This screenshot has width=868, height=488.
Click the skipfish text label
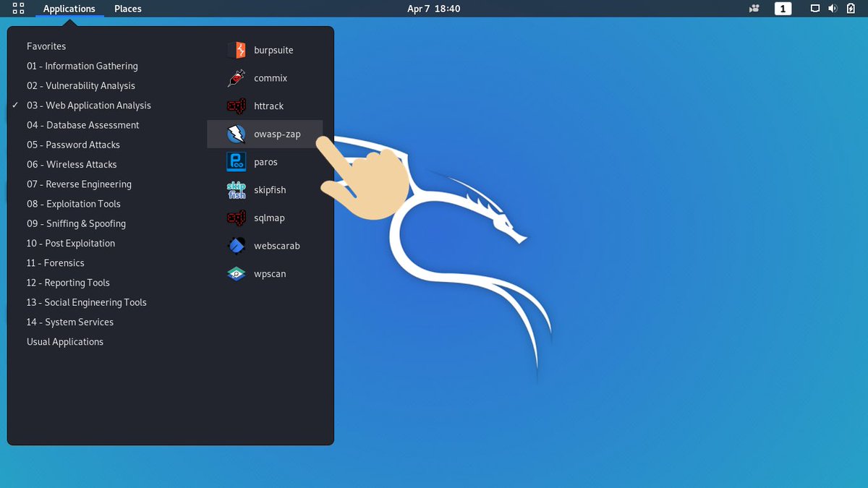(x=270, y=190)
